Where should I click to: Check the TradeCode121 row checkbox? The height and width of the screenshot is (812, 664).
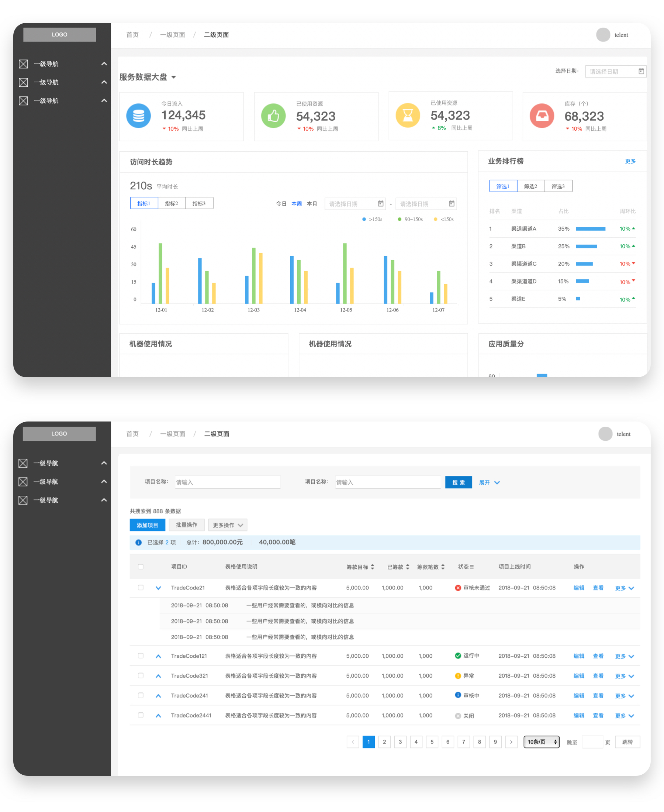(141, 656)
